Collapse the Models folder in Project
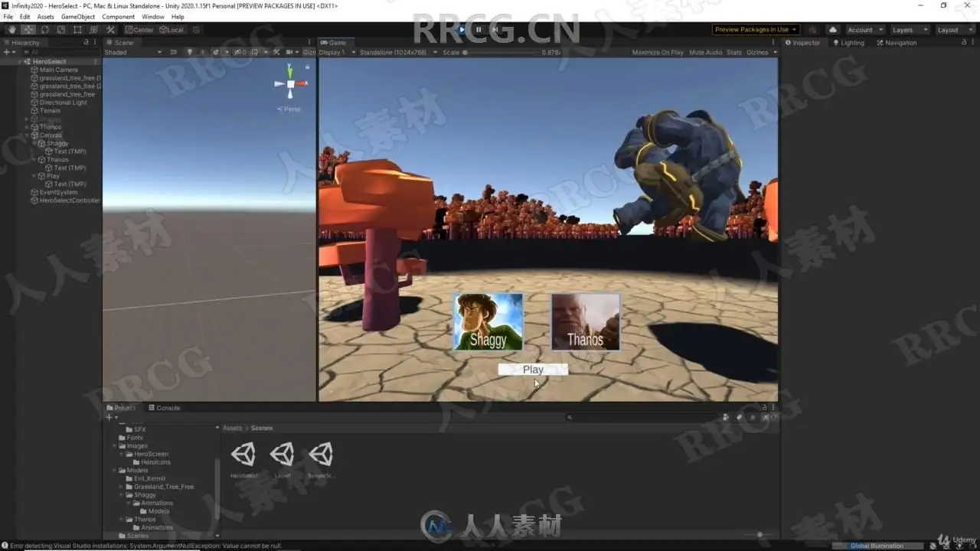 [x=115, y=471]
